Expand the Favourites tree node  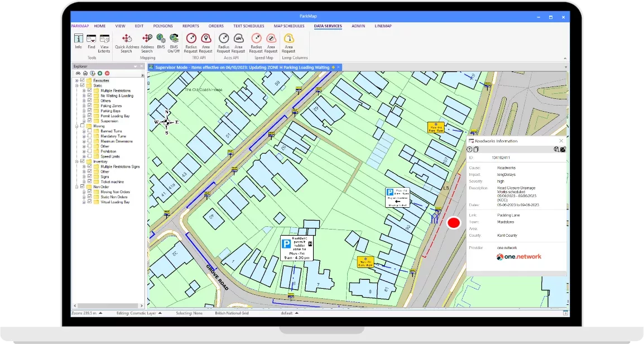[x=76, y=80]
